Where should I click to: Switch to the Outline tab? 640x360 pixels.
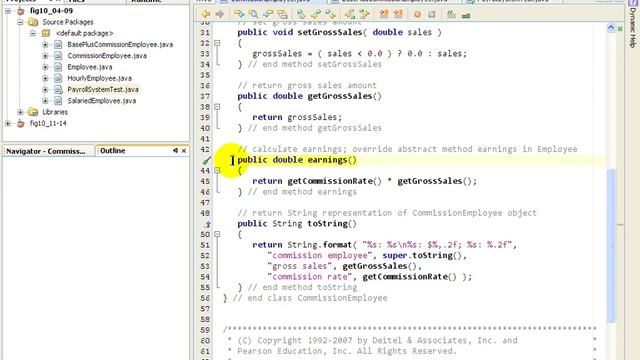pyautogui.click(x=113, y=151)
